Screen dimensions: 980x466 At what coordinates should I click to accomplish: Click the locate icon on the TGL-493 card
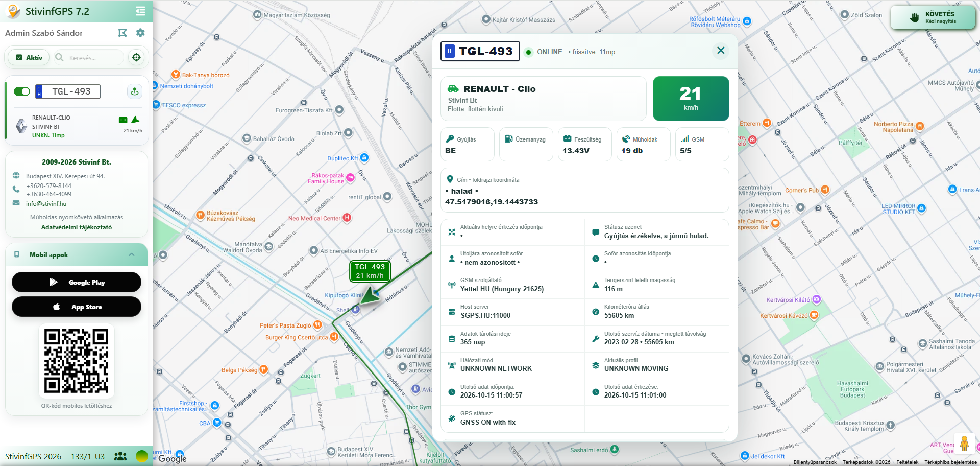point(135,91)
